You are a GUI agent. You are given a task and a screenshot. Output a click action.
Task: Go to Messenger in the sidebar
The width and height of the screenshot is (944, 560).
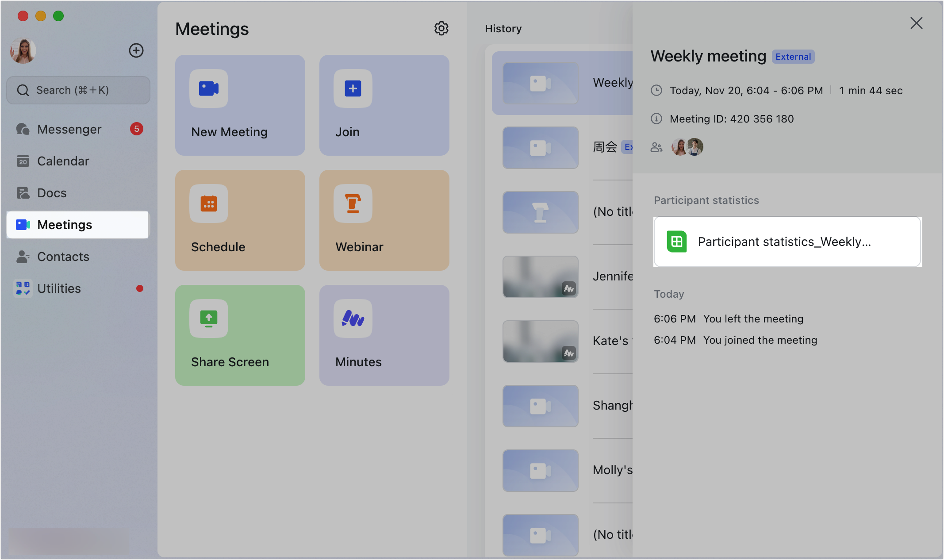[x=69, y=129]
